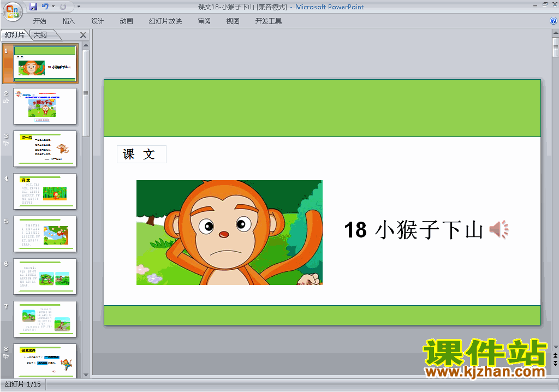
Task: Open the 开发工具 ribbon tab
Action: click(269, 21)
